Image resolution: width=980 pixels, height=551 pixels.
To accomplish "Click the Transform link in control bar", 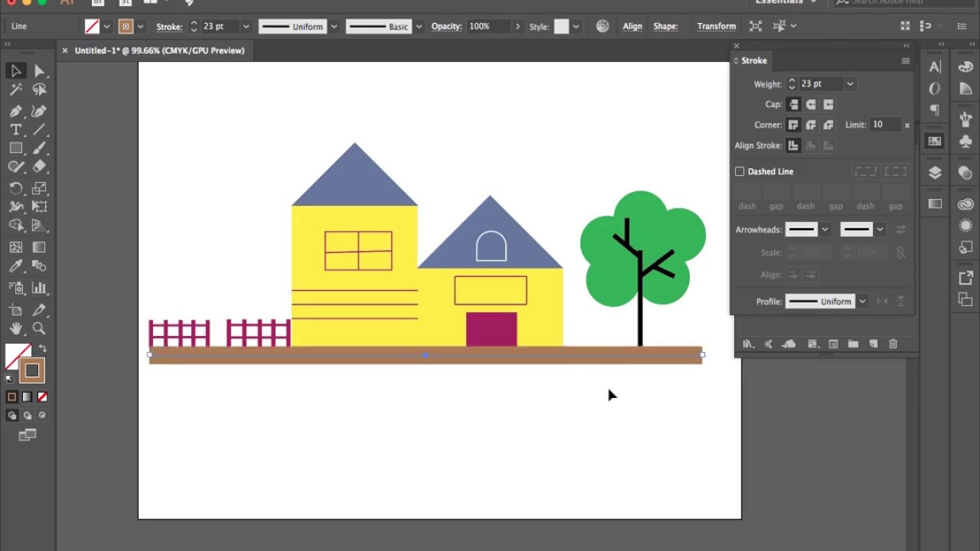I will point(717,26).
